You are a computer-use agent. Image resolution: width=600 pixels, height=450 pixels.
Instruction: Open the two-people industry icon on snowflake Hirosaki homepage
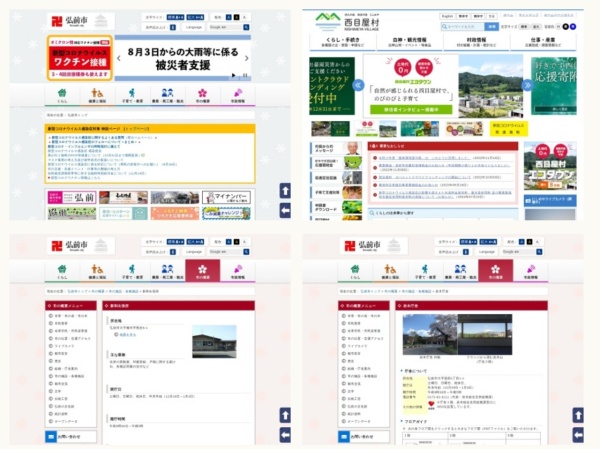167,95
